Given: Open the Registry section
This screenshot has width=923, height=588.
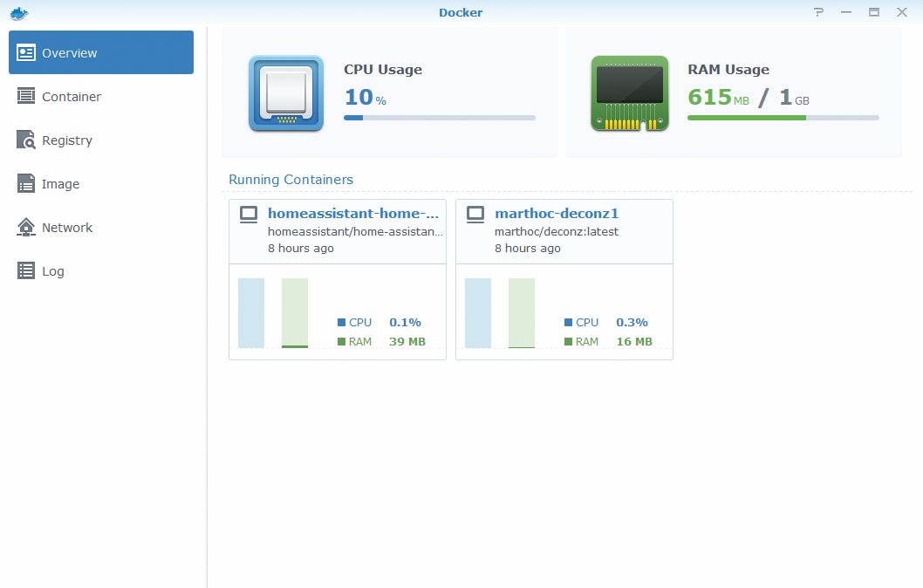Looking at the screenshot, I should coord(101,140).
